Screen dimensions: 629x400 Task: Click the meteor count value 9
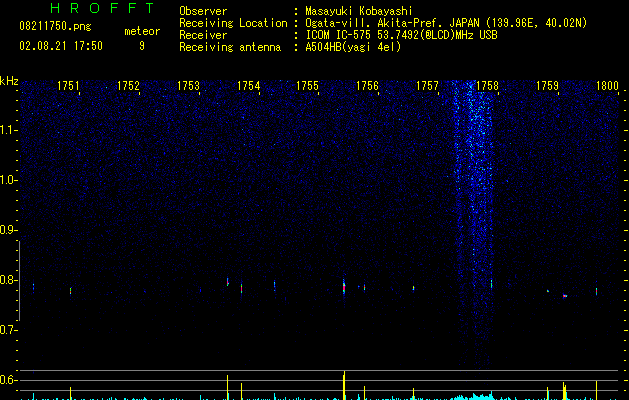[142, 46]
